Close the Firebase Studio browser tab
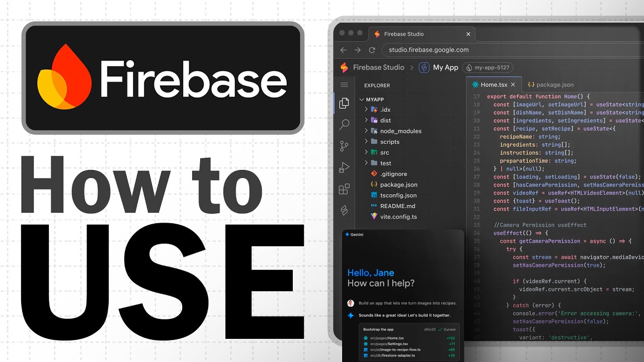Image resolution: width=644 pixels, height=362 pixels. click(468, 34)
